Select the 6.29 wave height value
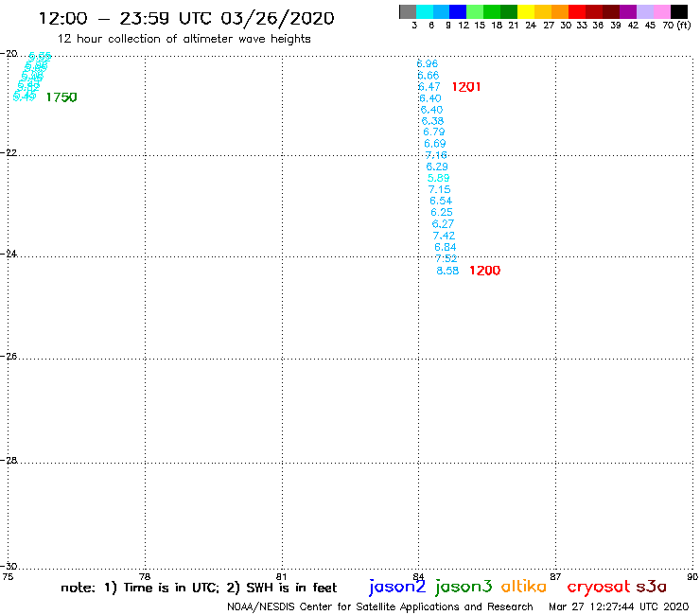The width and height of the screenshot is (700, 615). pyautogui.click(x=437, y=167)
